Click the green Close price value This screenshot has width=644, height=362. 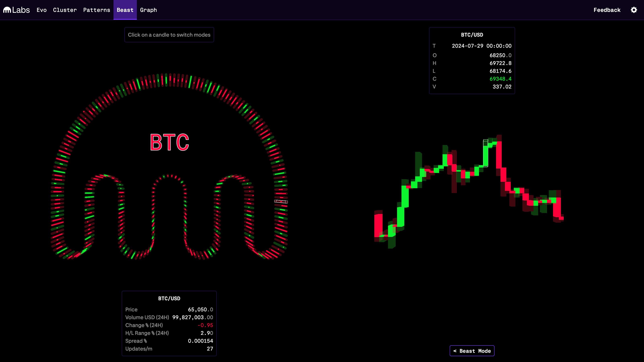tap(500, 79)
